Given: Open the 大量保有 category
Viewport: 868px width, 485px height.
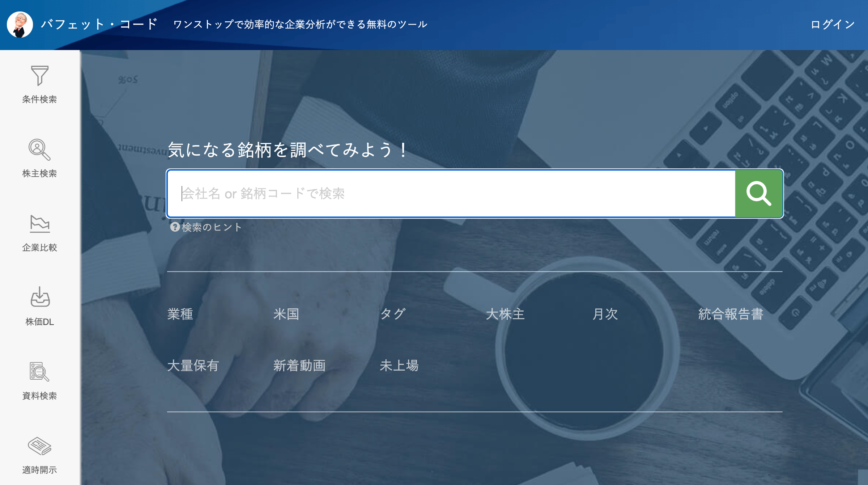Looking at the screenshot, I should 193,366.
